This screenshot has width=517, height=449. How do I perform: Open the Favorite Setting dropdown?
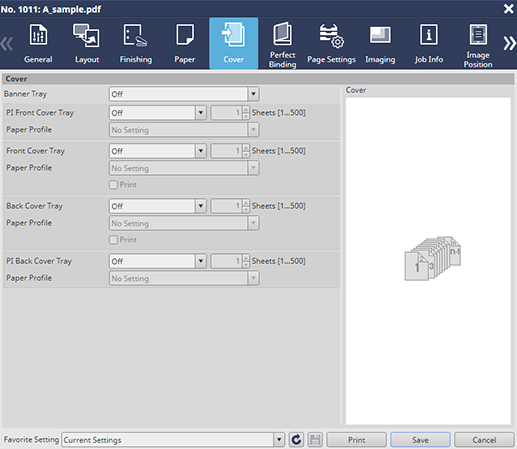tap(279, 440)
